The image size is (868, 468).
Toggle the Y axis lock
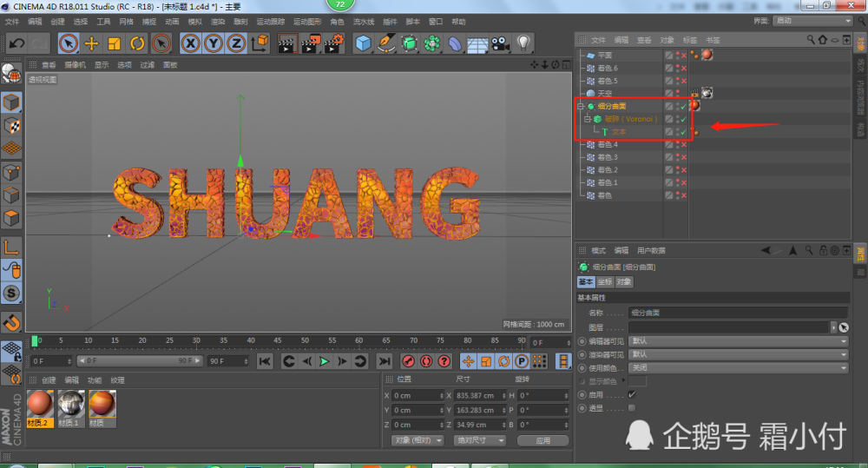tap(214, 43)
